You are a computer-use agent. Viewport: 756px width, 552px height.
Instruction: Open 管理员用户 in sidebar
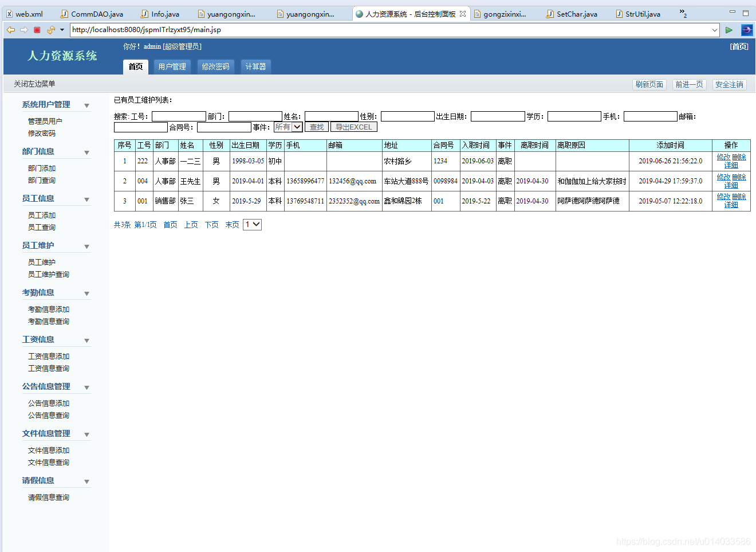click(45, 122)
